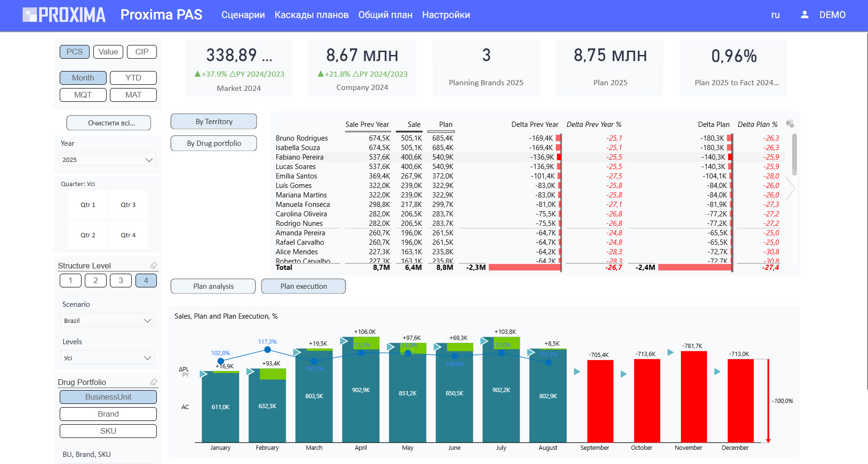Image resolution: width=868 pixels, height=464 pixels.
Task: Click the triangle marker above September bar
Action: point(577,372)
